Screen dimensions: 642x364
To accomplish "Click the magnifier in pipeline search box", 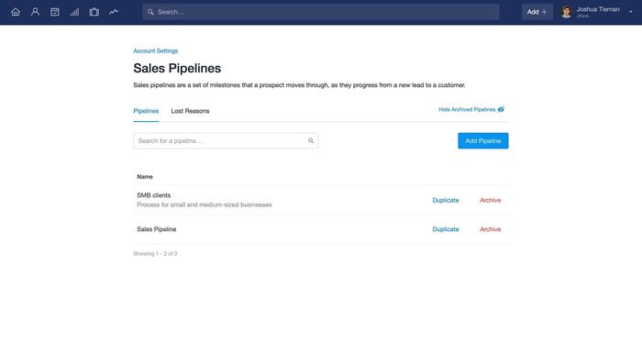I will click(311, 141).
